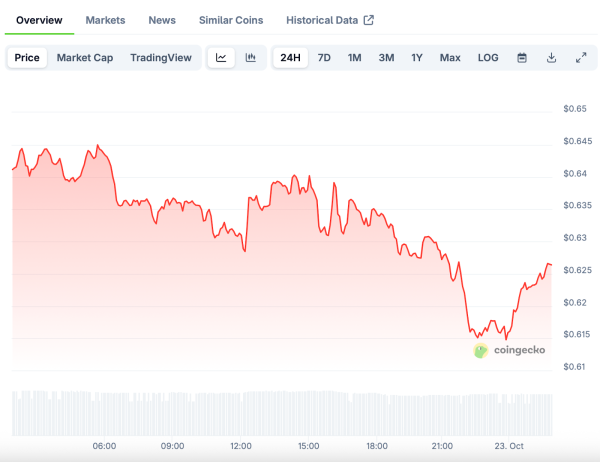Show the Max time range
The width and height of the screenshot is (600, 462).
450,58
